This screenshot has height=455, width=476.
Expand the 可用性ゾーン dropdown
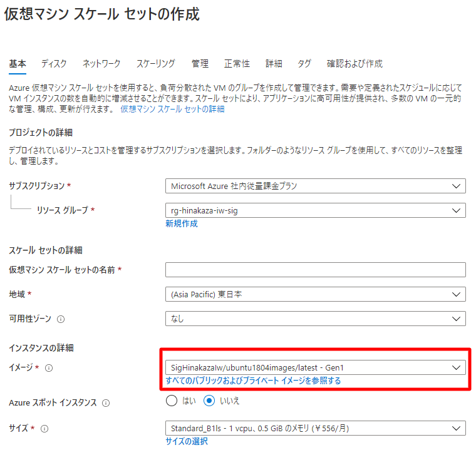(316, 319)
